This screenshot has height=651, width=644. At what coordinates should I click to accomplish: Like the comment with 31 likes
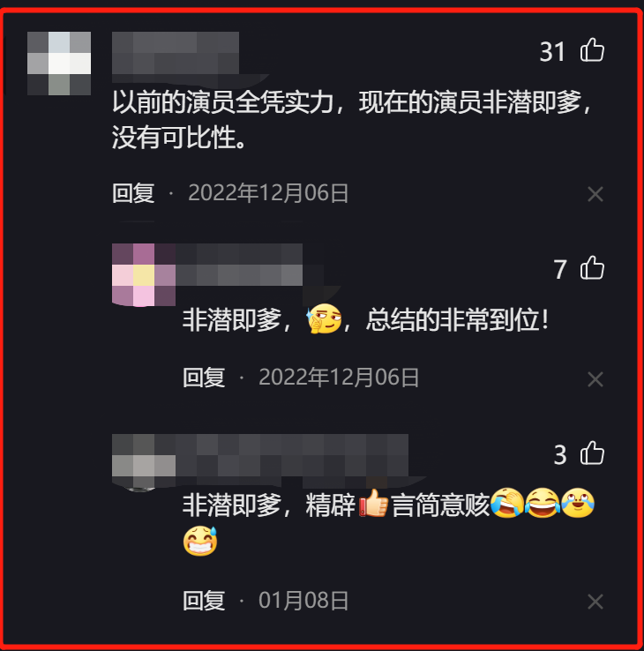pyautogui.click(x=592, y=49)
